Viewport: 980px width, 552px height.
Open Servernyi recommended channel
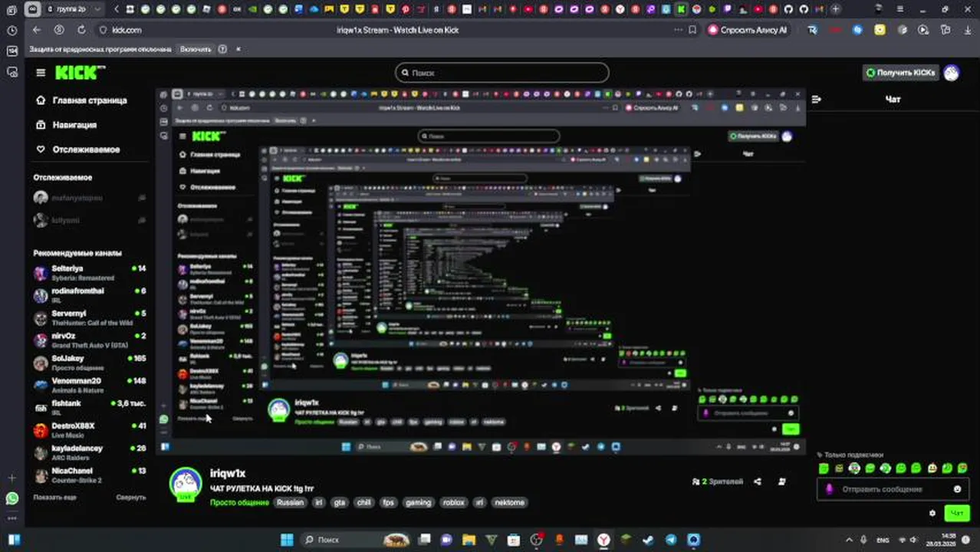pyautogui.click(x=90, y=318)
